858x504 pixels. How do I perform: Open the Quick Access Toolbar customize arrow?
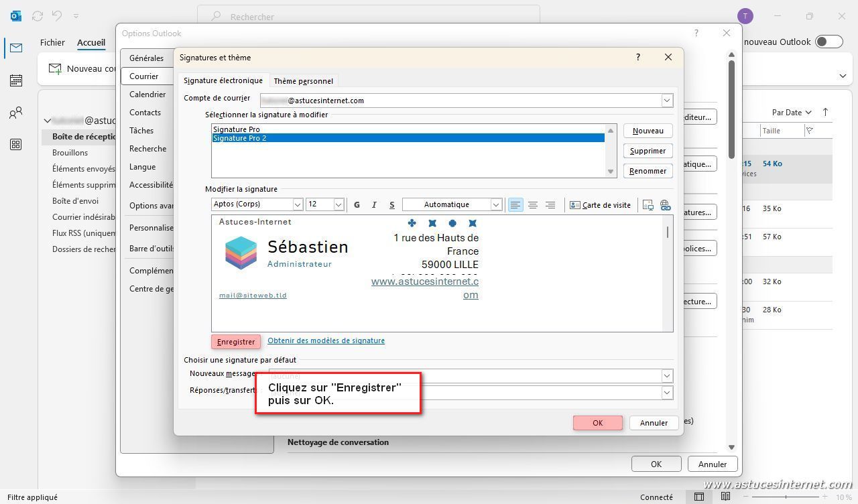[x=76, y=15]
